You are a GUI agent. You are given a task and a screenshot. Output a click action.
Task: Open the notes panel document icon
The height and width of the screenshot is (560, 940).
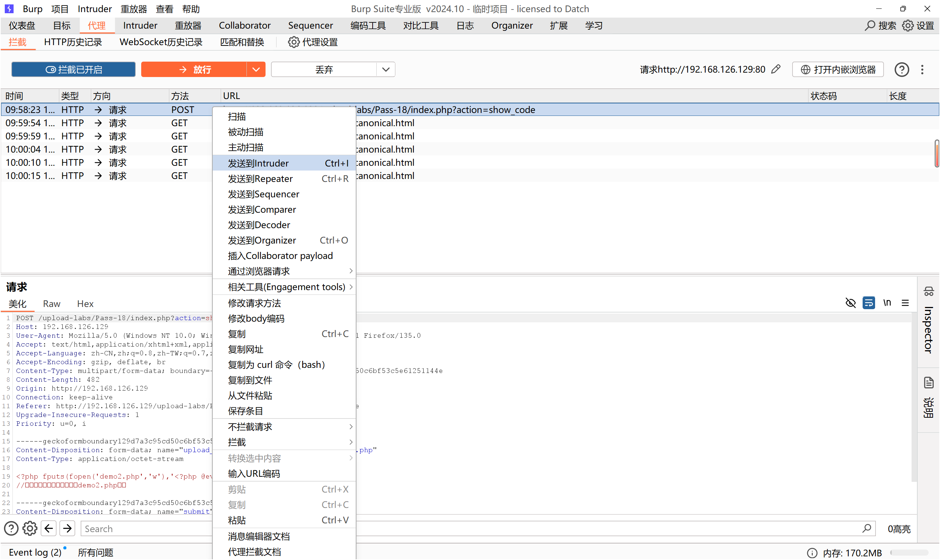(928, 383)
